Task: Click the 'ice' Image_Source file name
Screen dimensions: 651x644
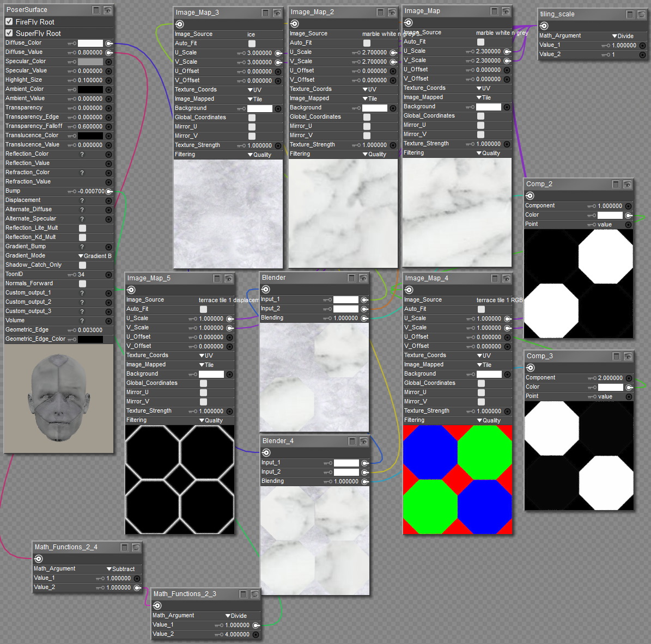Action: (251, 34)
